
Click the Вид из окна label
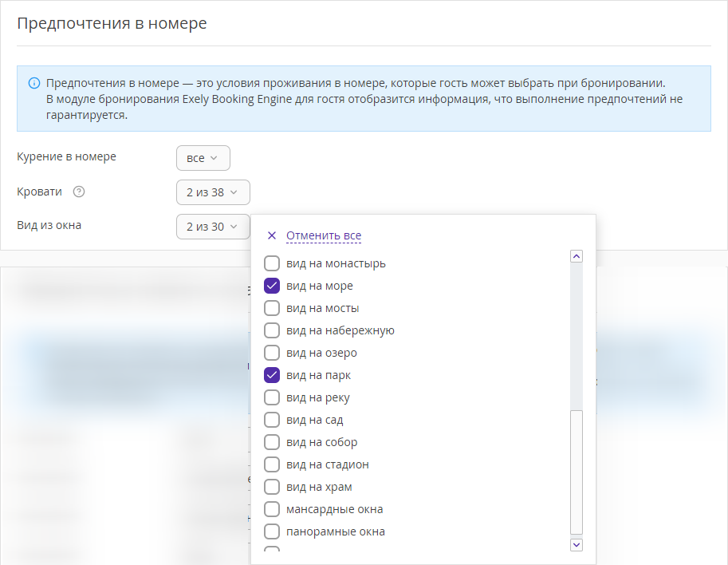pyautogui.click(x=49, y=225)
